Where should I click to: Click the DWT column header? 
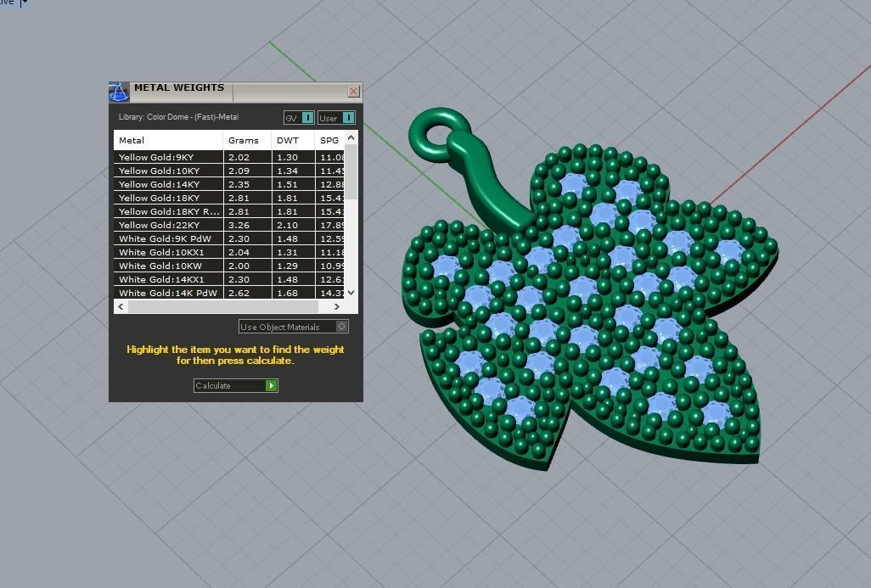click(x=293, y=141)
